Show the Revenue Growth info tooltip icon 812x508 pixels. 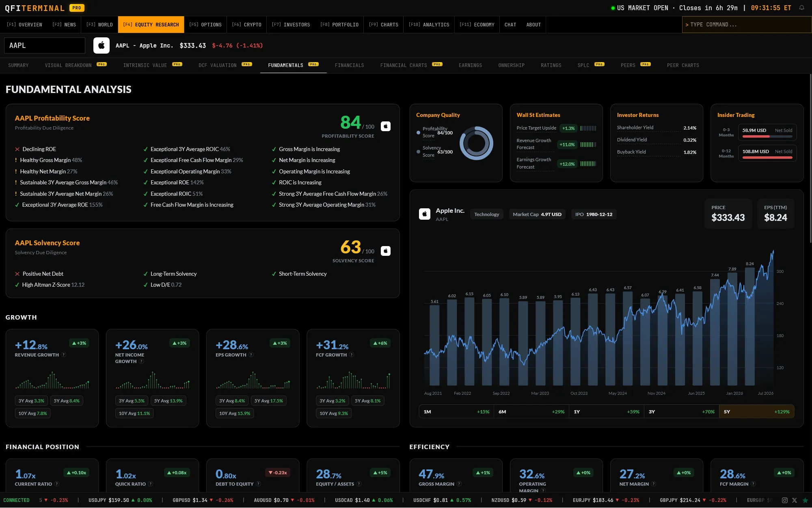click(63, 355)
